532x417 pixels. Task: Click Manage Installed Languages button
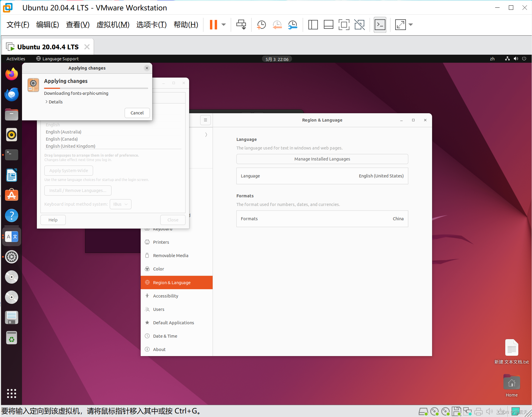pos(322,159)
